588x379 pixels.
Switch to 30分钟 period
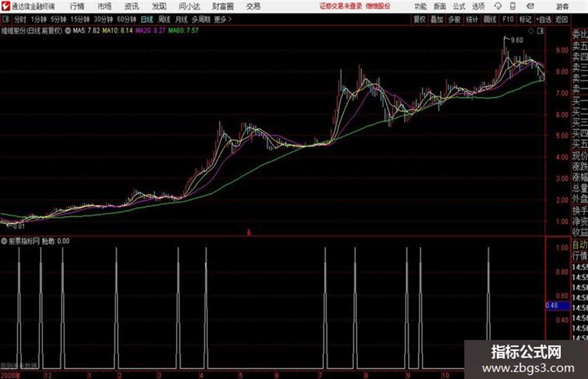click(103, 19)
